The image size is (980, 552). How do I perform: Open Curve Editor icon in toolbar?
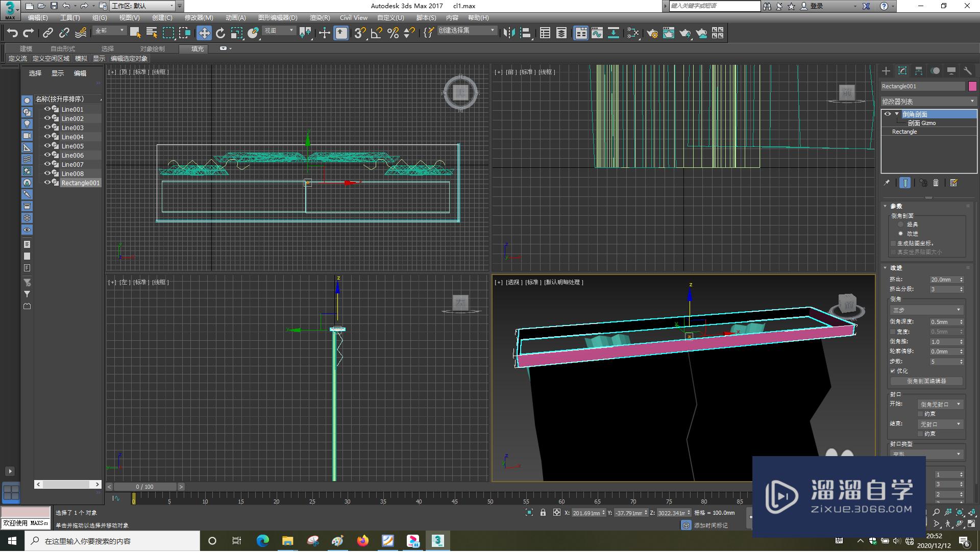tap(597, 33)
